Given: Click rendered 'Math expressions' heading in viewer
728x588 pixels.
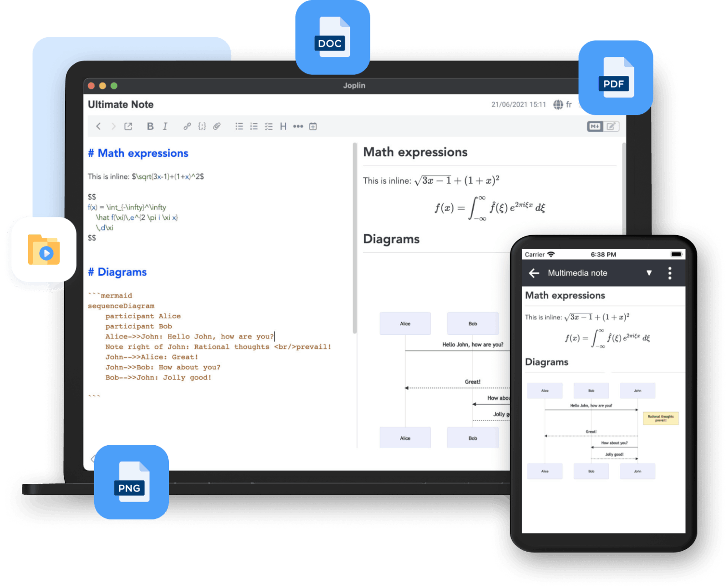Looking at the screenshot, I should tap(415, 152).
